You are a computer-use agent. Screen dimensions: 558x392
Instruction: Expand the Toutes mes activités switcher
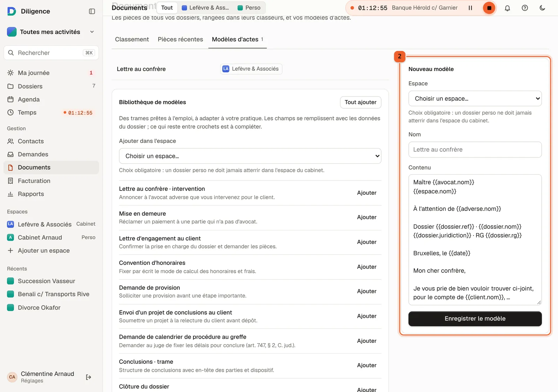(x=51, y=32)
